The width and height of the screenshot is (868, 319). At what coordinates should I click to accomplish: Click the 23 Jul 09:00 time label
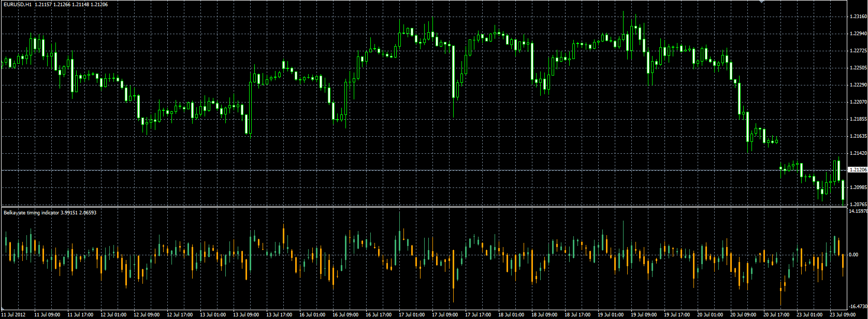pos(842,314)
